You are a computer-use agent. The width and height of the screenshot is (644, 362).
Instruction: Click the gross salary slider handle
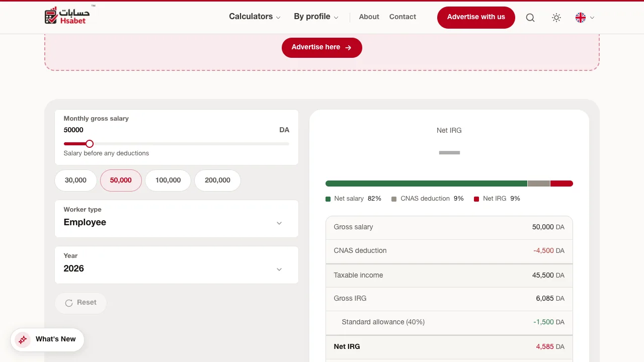coord(90,144)
